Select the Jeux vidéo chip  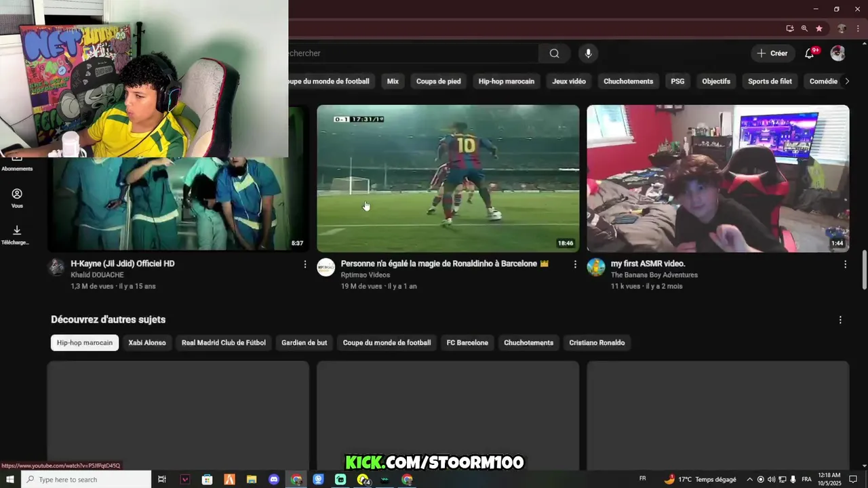569,81
